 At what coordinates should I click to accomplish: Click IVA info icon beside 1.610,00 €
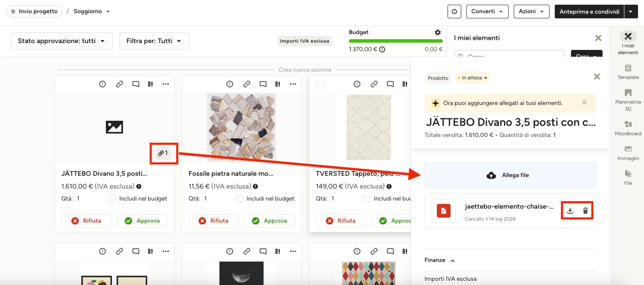coord(139,186)
